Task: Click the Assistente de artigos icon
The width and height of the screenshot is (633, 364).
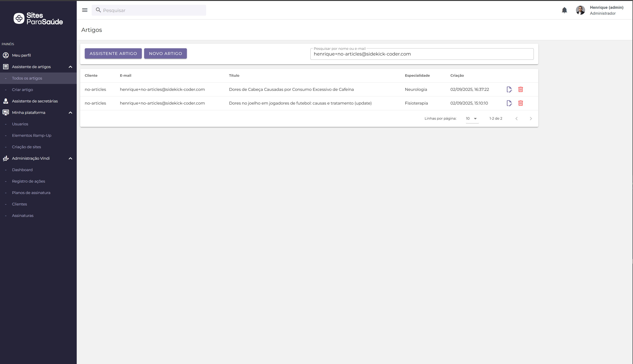Action: tap(6, 67)
